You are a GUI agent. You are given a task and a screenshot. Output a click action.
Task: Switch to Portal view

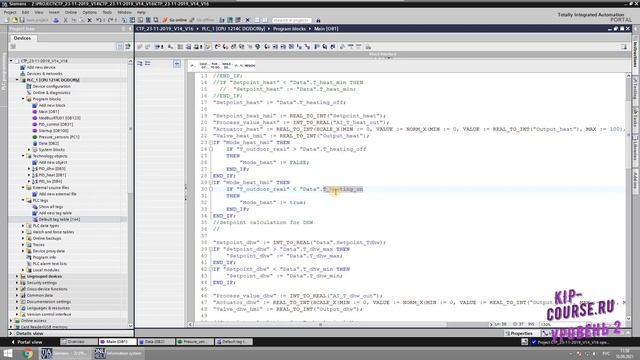pos(27,342)
